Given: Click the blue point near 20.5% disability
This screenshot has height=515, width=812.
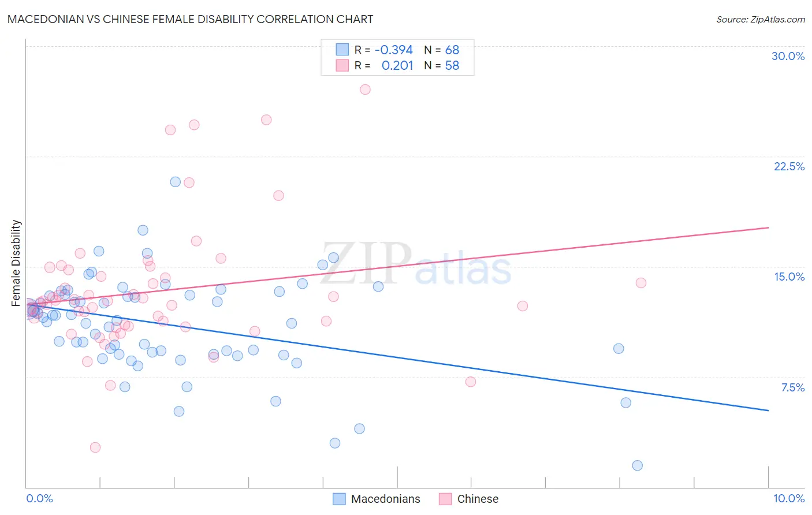Looking at the screenshot, I should (x=176, y=182).
